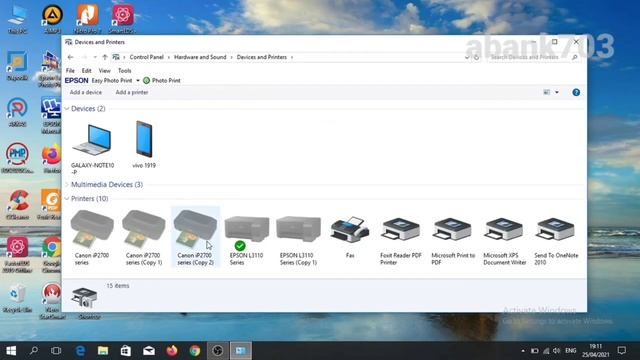The image size is (640, 360).
Task: Open AIMP desktop shortcut
Action: pos(52,18)
